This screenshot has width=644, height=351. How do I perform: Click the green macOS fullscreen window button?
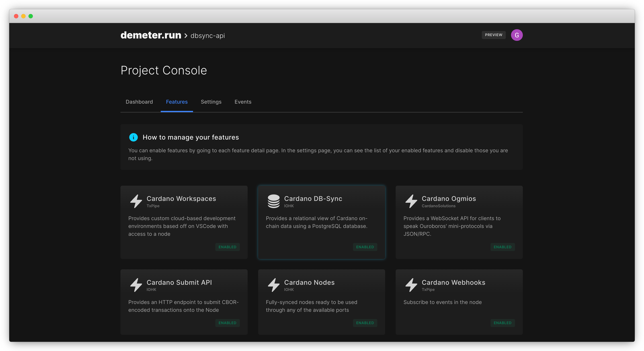click(31, 16)
